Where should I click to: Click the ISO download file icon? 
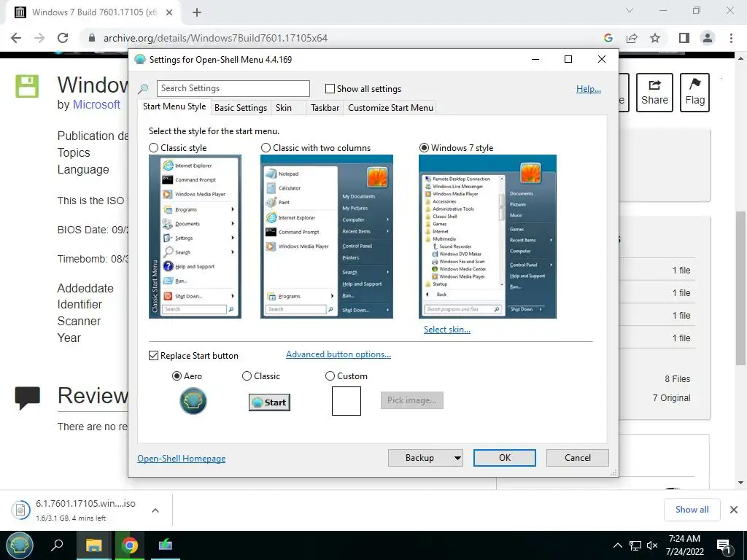[20, 510]
